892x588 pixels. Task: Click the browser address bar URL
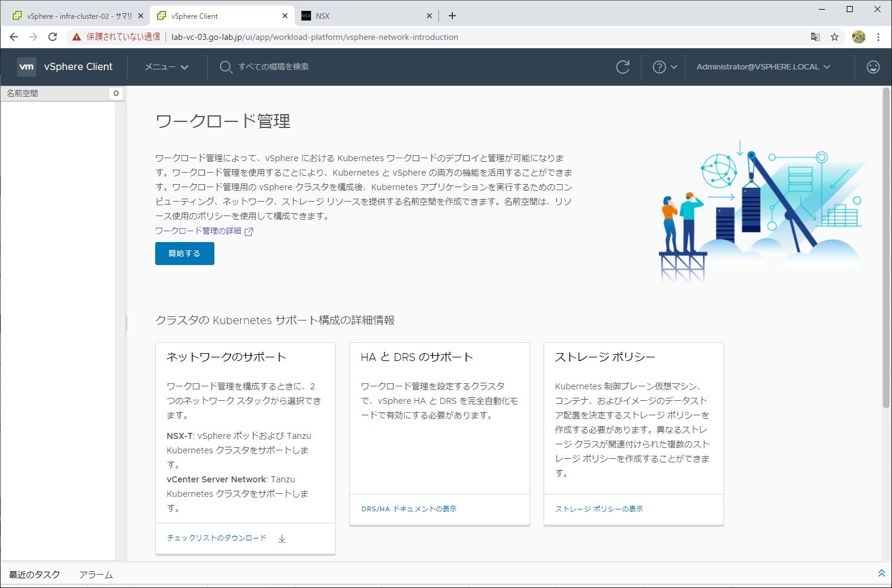click(315, 37)
